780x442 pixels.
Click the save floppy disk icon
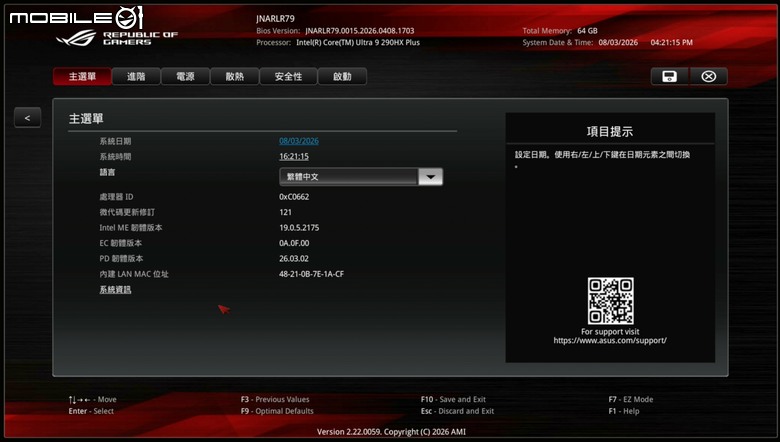tap(670, 77)
